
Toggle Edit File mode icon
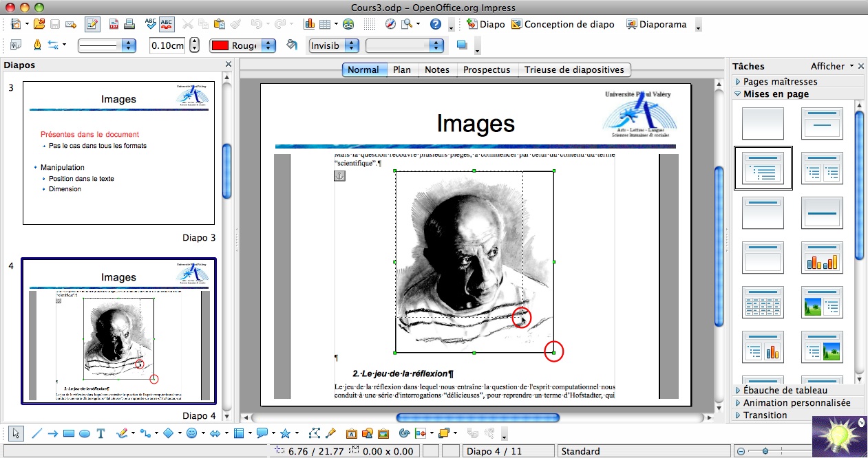[92, 25]
